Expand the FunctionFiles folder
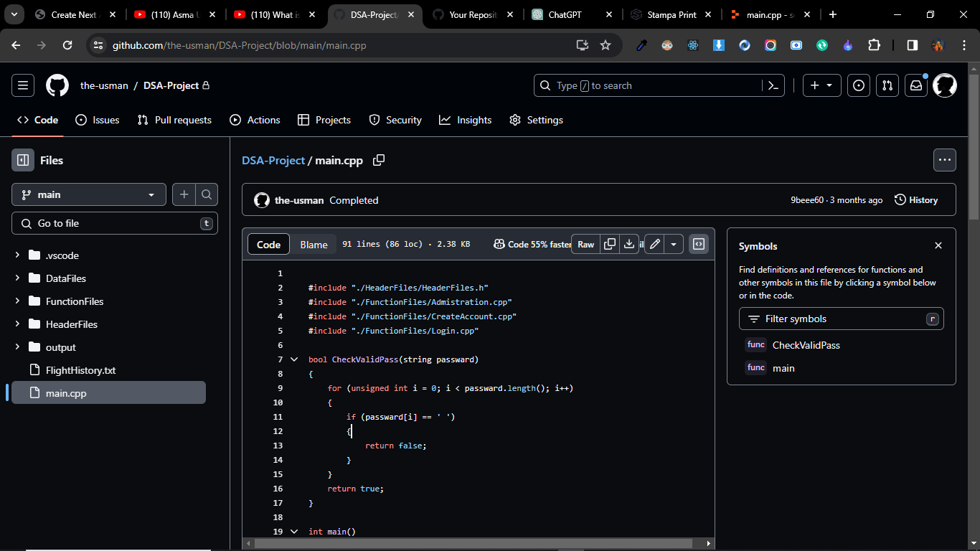Screen dimensions: 980x551 [x=17, y=301]
